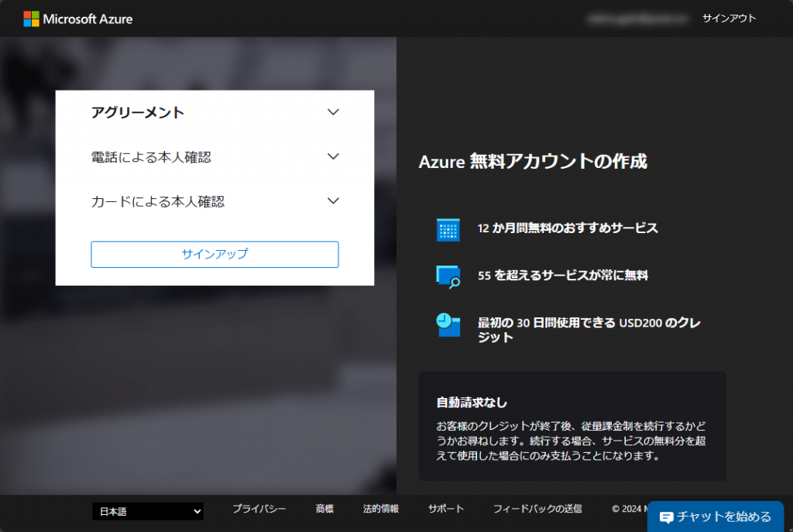Open the フィードバックの送信 footer link

point(537,508)
